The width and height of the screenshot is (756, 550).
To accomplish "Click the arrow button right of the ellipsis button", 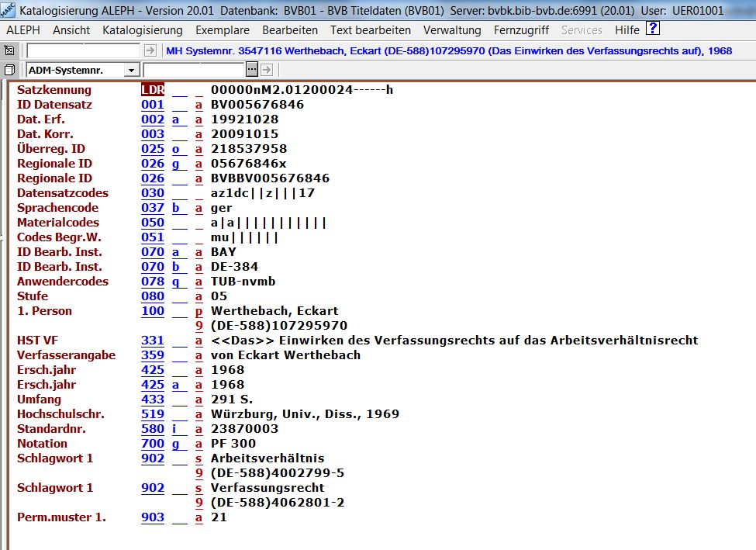I will click(x=267, y=70).
